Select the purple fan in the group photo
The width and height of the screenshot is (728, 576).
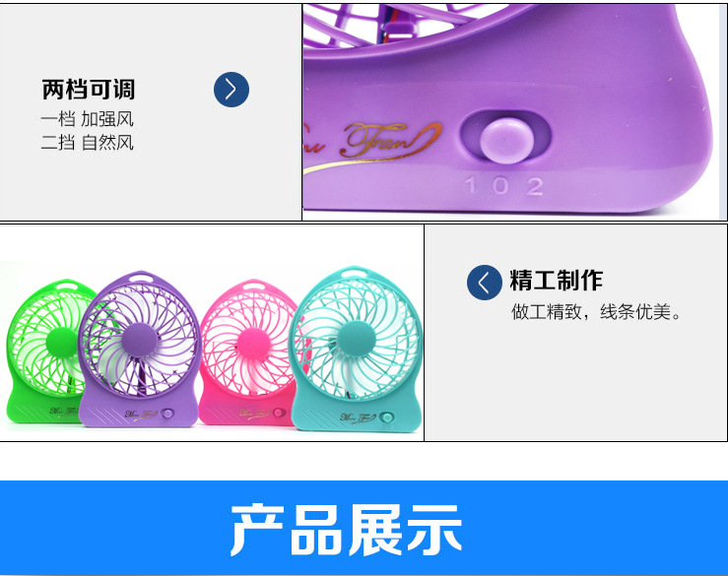139,349
